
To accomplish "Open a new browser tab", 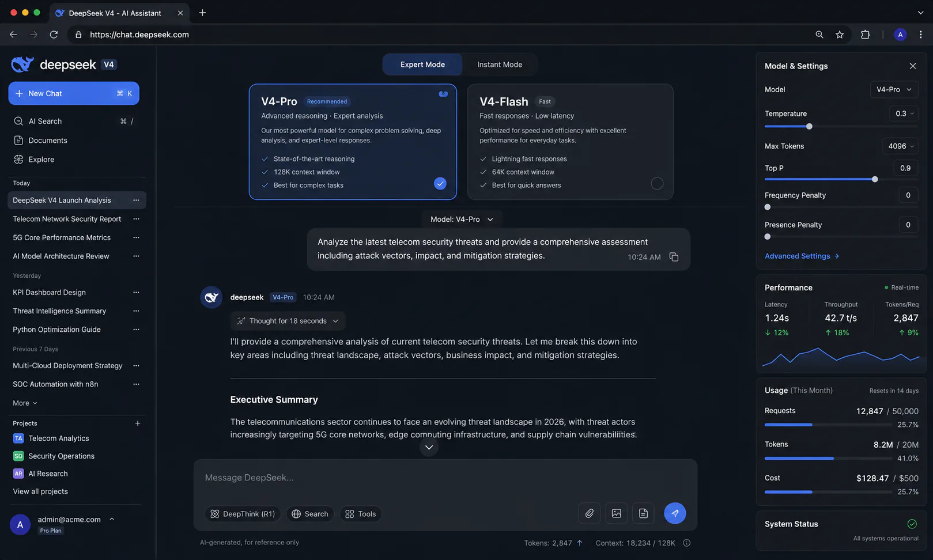I will tap(202, 13).
